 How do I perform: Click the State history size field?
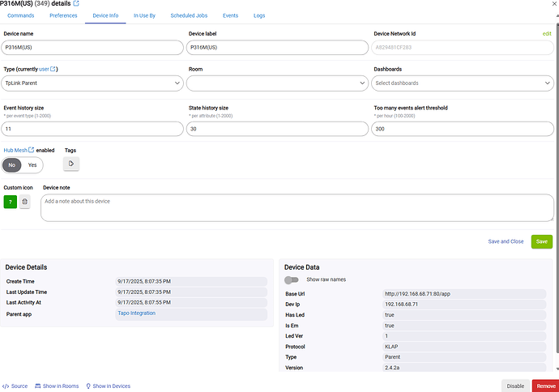click(277, 129)
